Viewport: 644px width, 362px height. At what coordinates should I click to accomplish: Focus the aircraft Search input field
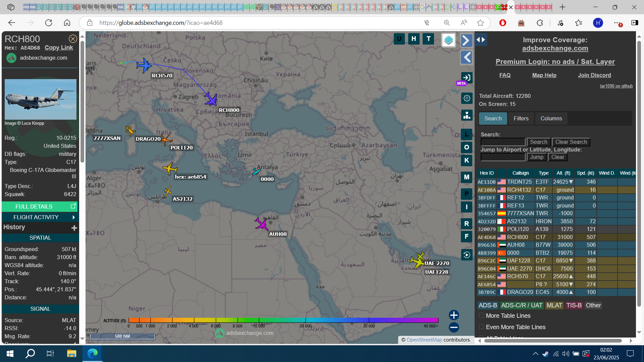pyautogui.click(x=503, y=142)
